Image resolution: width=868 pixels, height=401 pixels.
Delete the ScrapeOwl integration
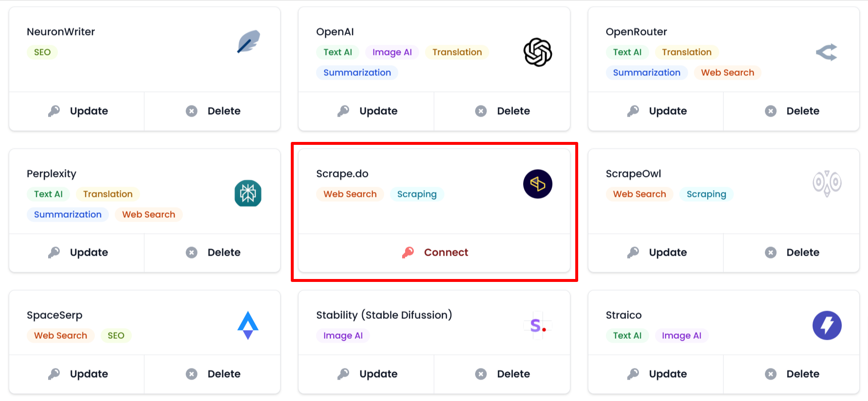tap(792, 252)
